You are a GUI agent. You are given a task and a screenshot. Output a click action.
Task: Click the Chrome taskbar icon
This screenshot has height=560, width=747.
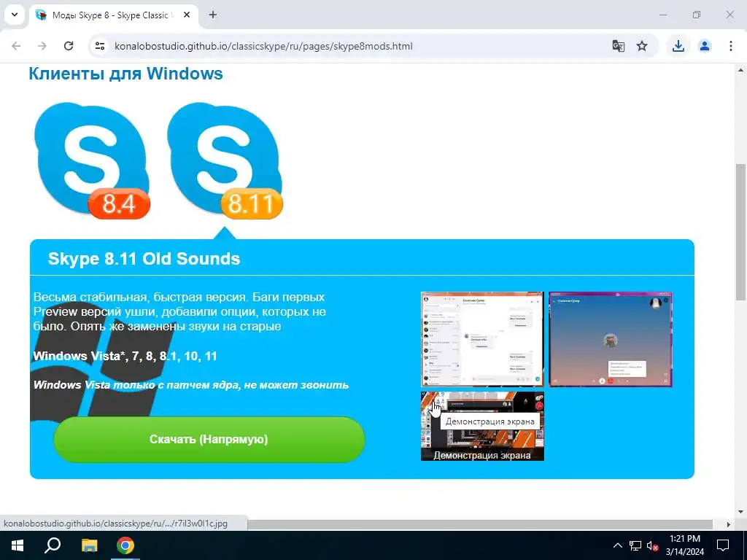click(x=125, y=545)
